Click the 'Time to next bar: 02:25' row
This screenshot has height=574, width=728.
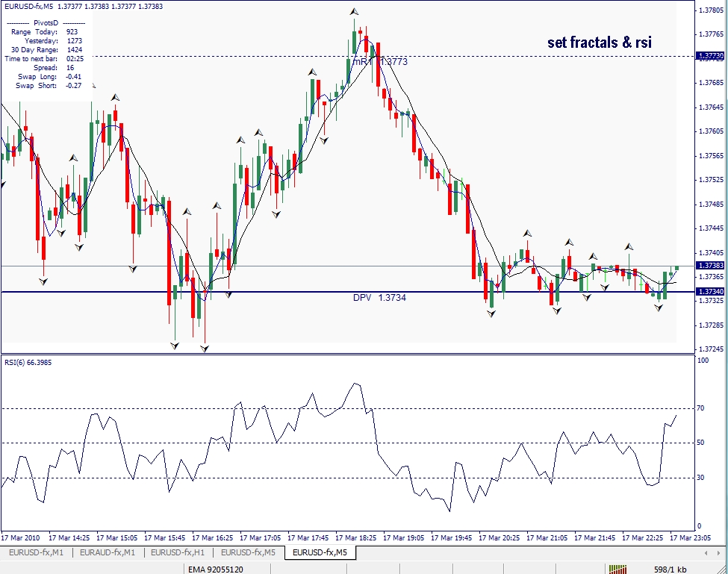pos(44,58)
